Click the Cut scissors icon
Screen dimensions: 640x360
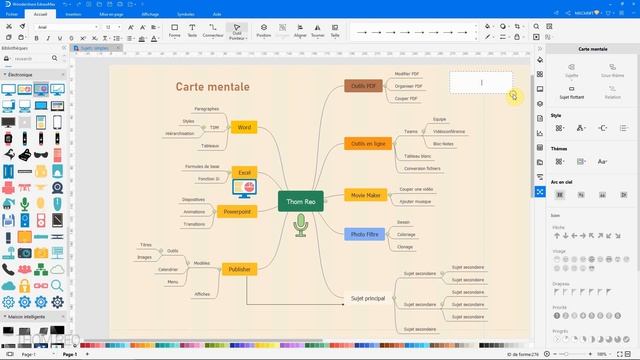point(9,27)
